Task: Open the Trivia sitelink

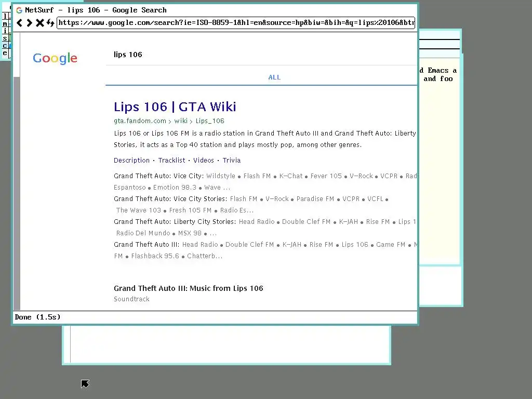Action: pos(231,160)
